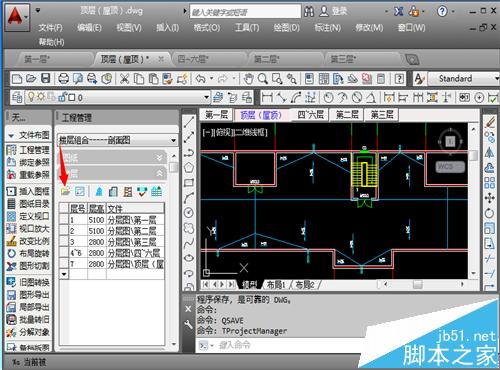Screen dimensions: 500x370
Task: Select the row checkbox for floor 3
Action: (x=63, y=241)
